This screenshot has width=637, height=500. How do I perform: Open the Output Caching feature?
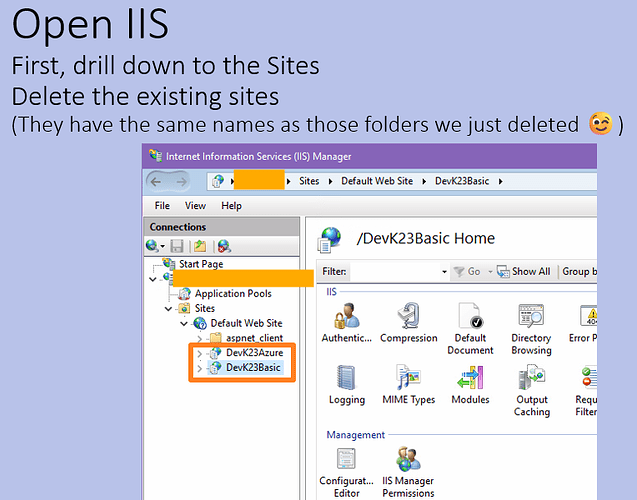click(532, 391)
